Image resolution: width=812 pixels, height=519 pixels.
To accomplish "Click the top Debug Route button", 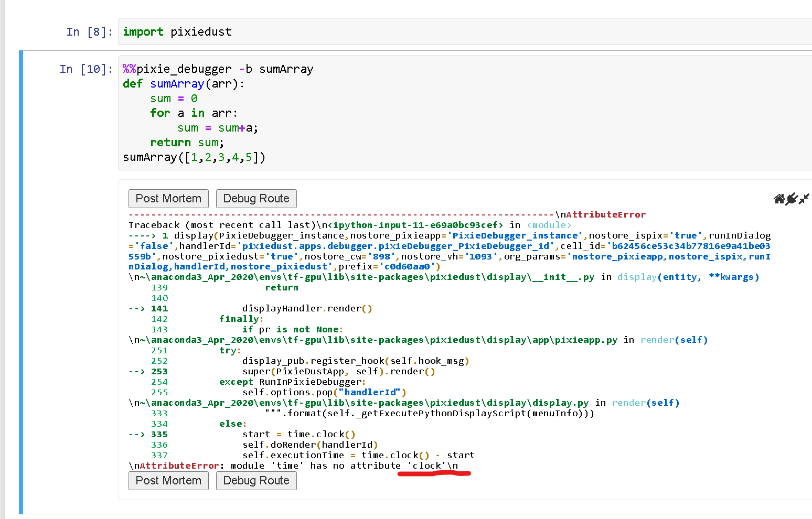I will click(256, 198).
